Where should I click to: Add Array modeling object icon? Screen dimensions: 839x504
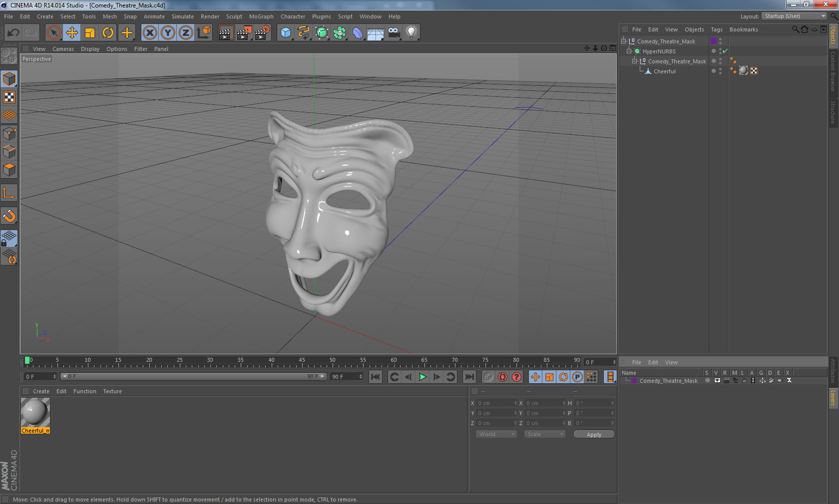point(340,33)
